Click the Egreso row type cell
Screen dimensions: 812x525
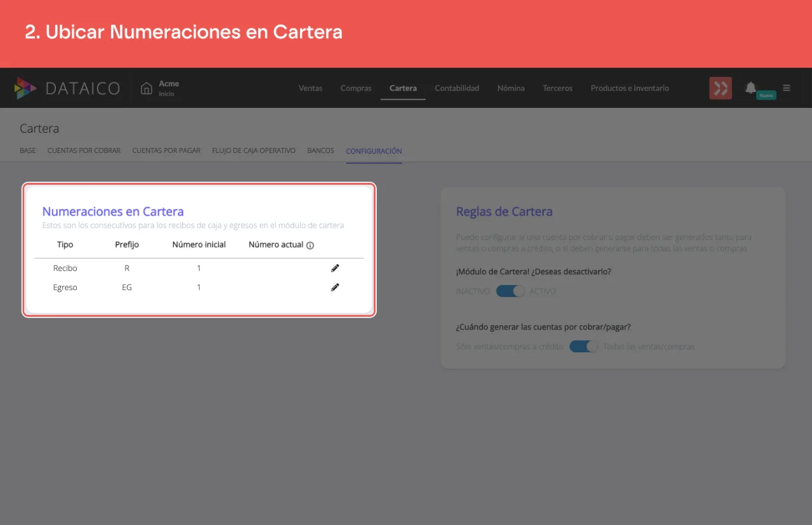click(65, 287)
